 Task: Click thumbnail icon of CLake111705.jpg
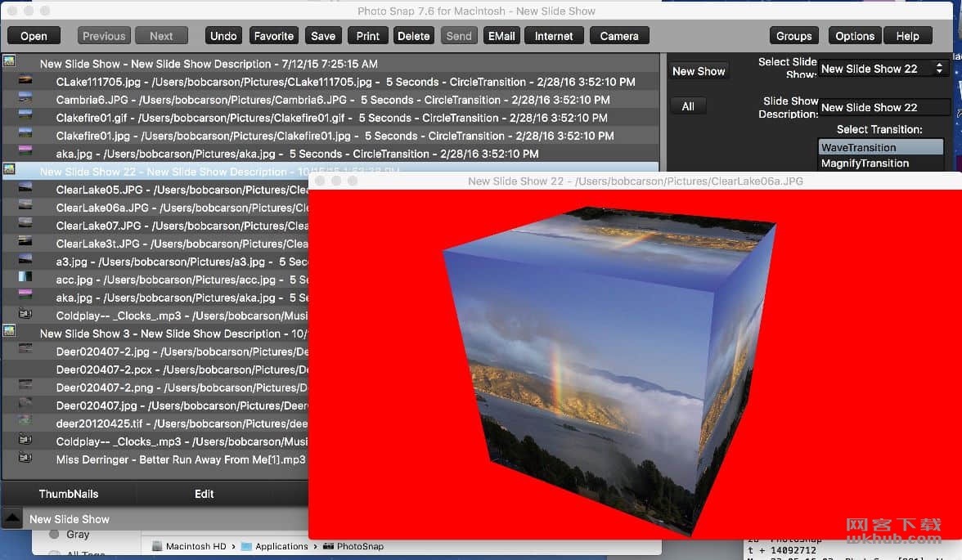(25, 80)
